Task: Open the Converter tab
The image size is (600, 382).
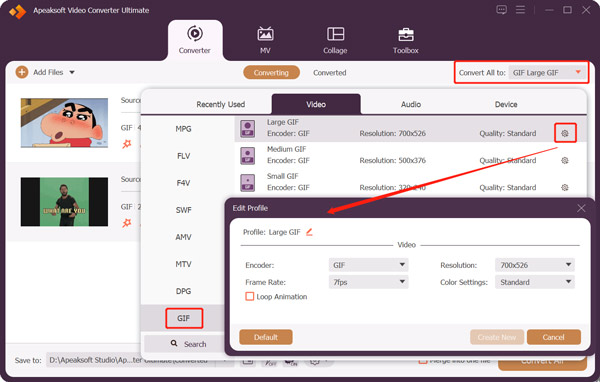Action: 195,40
